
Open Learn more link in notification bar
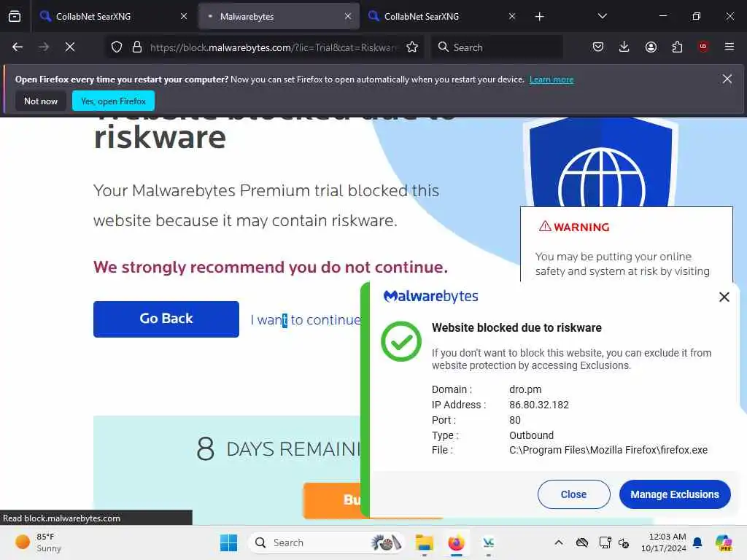point(551,79)
